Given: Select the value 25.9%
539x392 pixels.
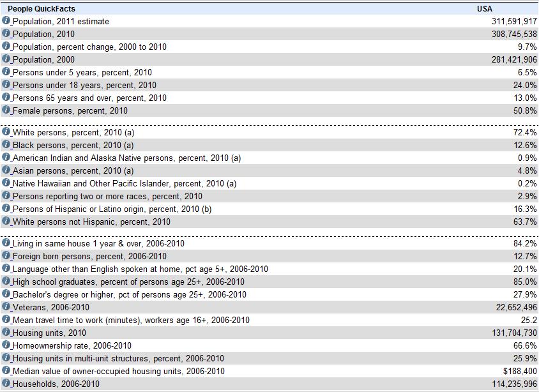Looking at the screenshot, I should [525, 358].
